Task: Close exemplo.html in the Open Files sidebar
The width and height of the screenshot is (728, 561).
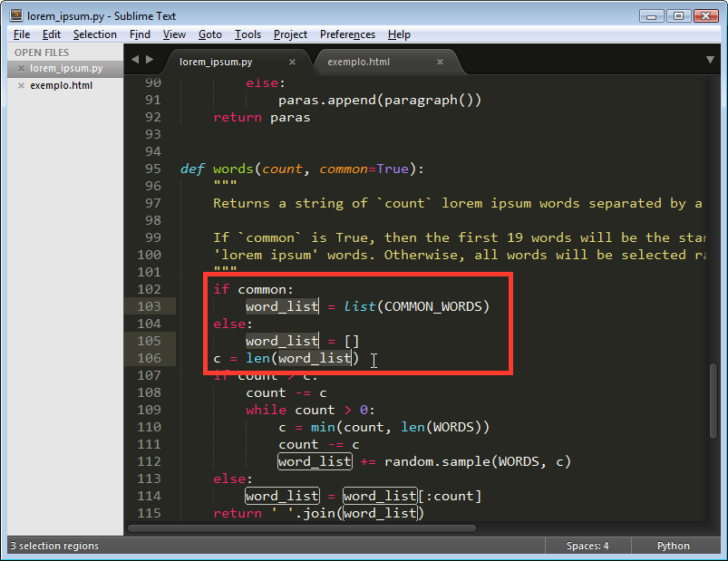Action: click(21, 85)
